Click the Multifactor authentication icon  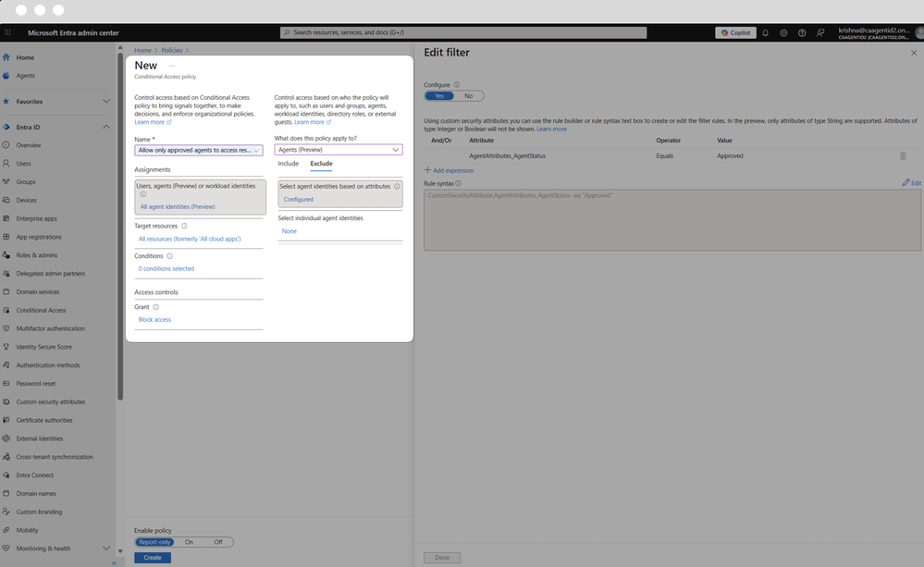[x=6, y=328]
